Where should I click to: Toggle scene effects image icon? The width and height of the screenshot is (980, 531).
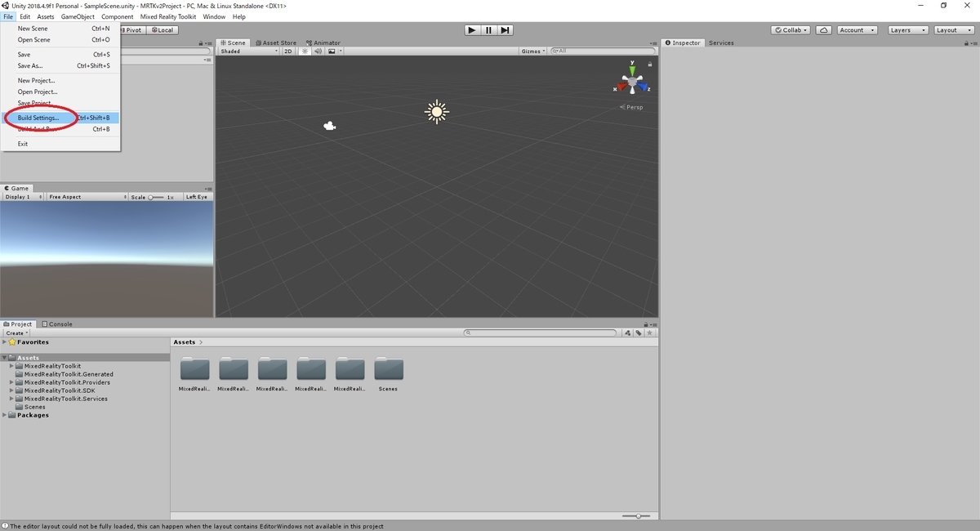(332, 51)
